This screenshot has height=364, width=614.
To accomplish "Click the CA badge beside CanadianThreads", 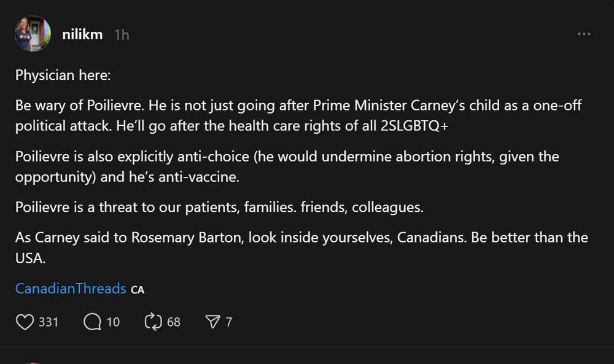I will coord(138,289).
